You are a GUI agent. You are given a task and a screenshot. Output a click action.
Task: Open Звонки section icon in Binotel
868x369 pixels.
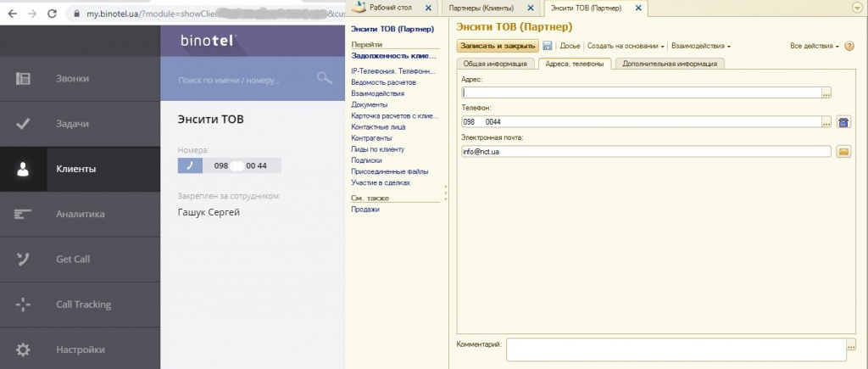23,79
